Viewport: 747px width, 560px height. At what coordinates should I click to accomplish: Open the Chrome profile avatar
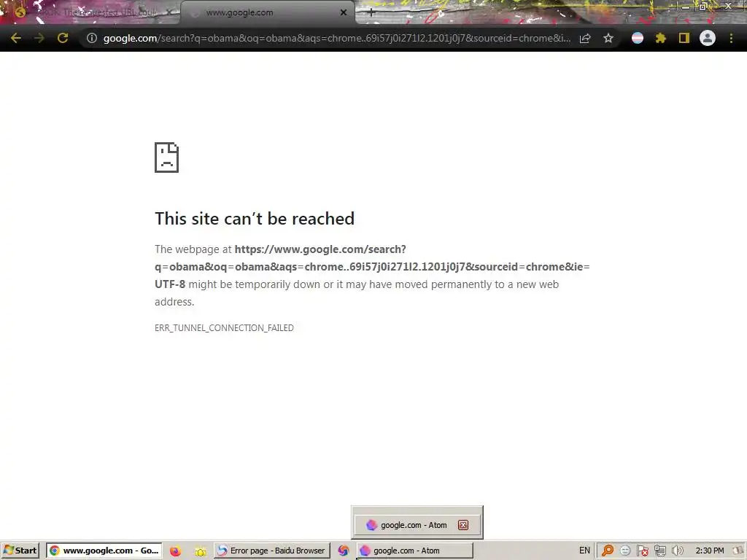pos(708,38)
